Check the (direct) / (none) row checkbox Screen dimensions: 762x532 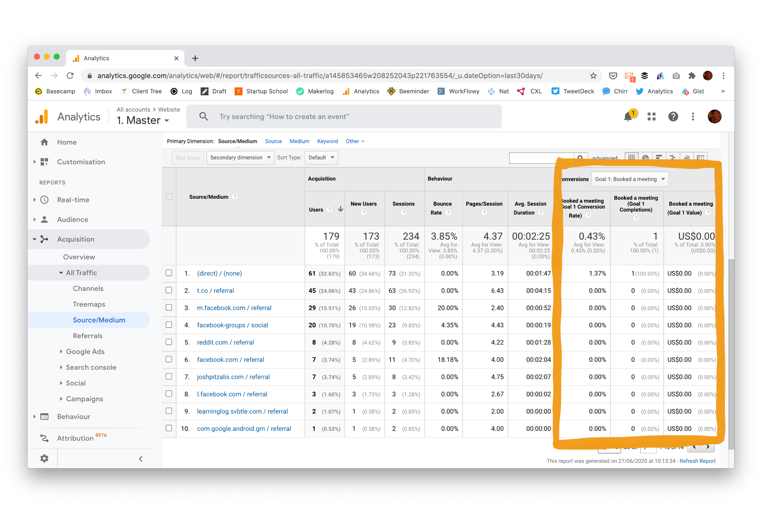click(x=169, y=273)
